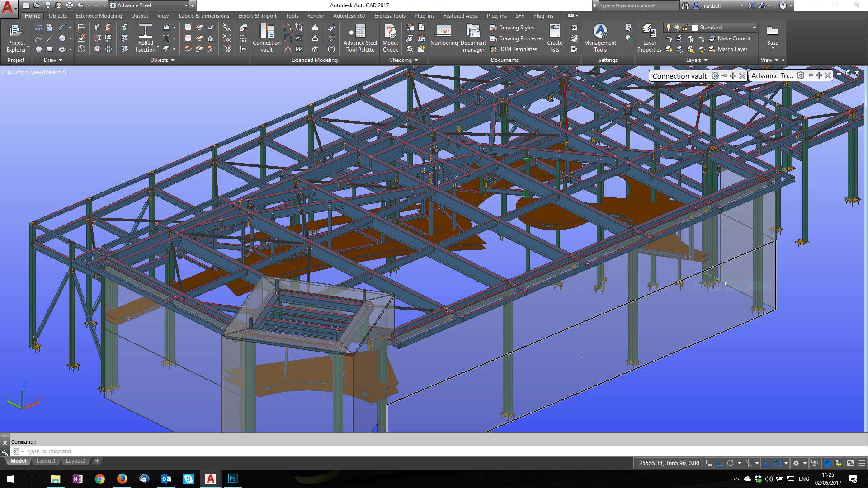The height and width of the screenshot is (488, 868).
Task: Open the Advance Steel workspace dropdown
Action: [149, 5]
